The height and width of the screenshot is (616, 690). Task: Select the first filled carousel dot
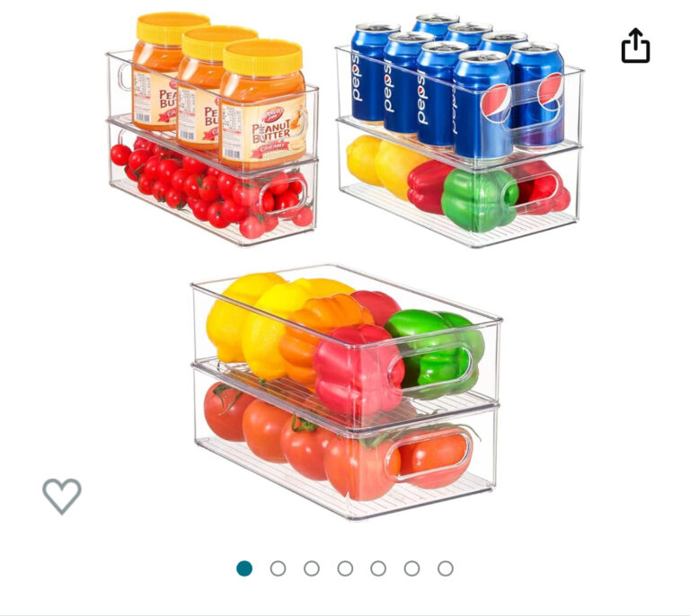(x=244, y=568)
